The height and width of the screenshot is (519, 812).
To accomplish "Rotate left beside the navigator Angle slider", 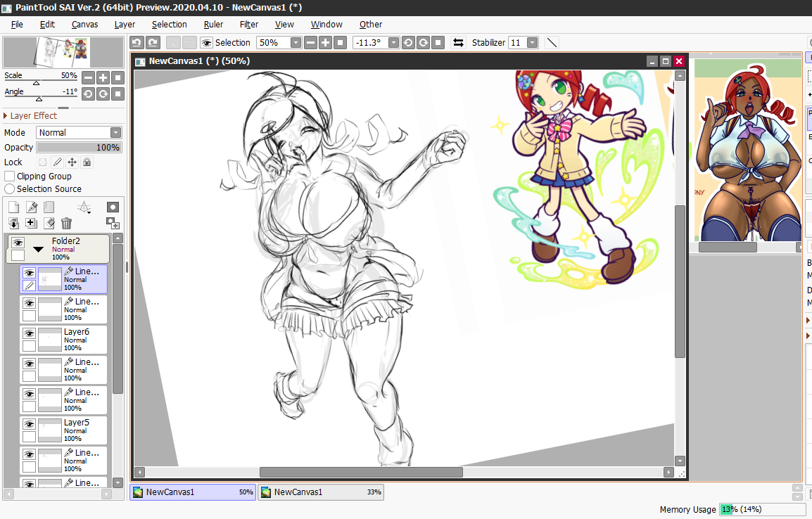I will point(89,94).
